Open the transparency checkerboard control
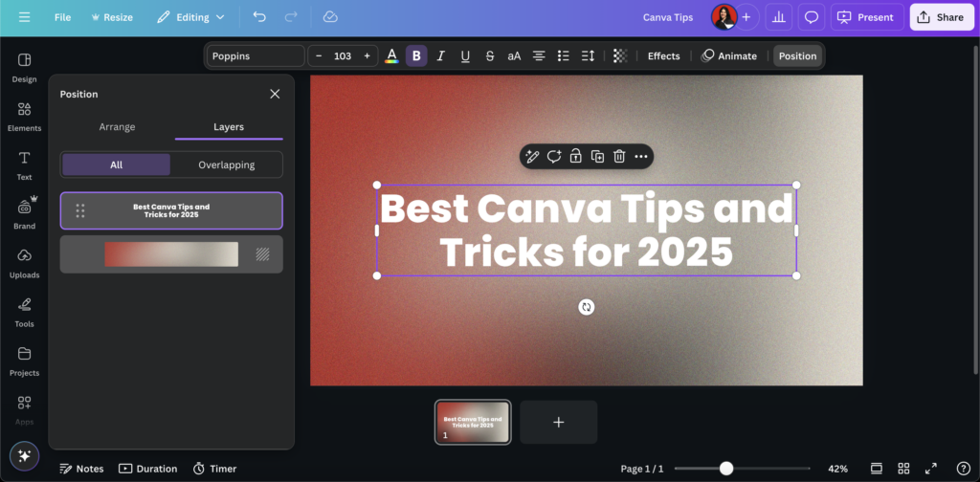980x482 pixels. [620, 56]
